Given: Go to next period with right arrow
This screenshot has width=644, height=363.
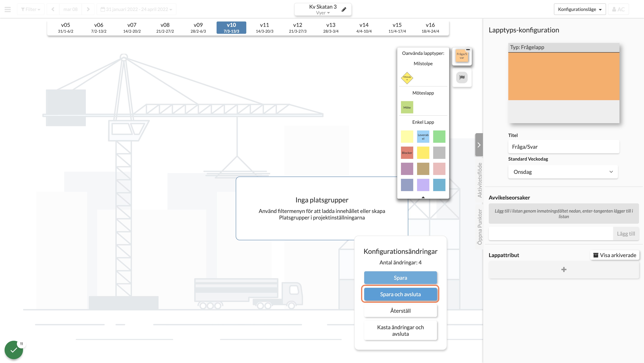Looking at the screenshot, I should 88,9.
